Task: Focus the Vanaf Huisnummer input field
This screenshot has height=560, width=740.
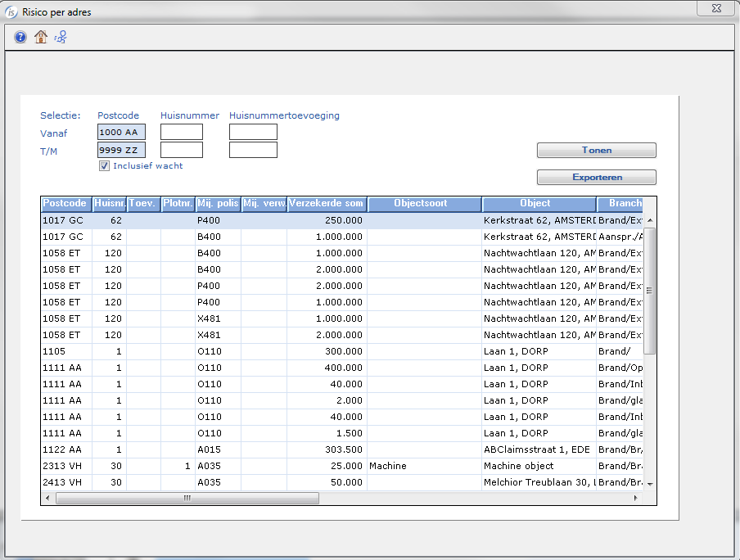Action: (x=181, y=132)
